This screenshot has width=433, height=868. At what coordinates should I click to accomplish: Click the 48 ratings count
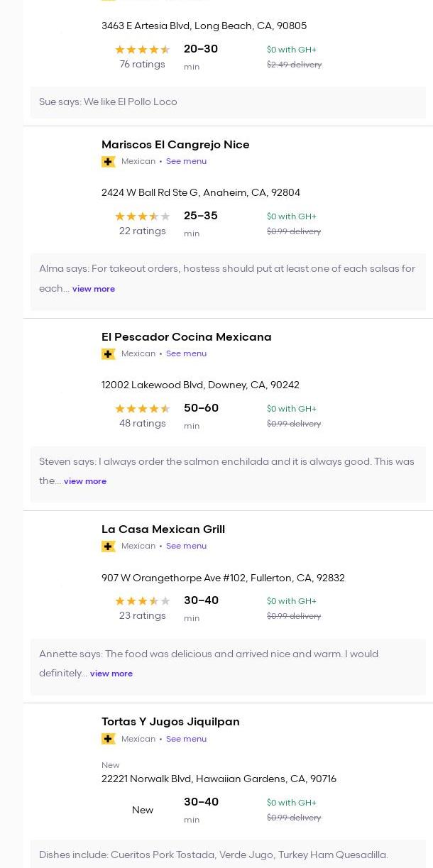(142, 424)
